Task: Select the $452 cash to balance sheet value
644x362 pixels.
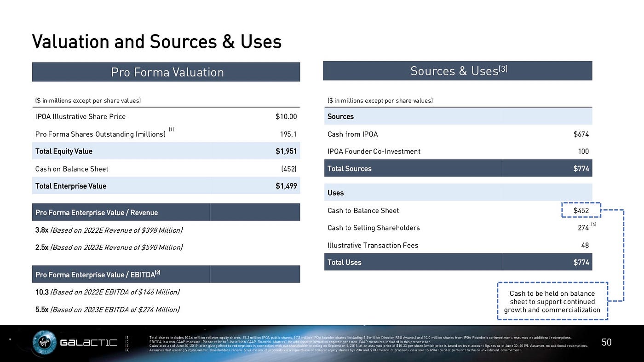Action: pos(581,211)
